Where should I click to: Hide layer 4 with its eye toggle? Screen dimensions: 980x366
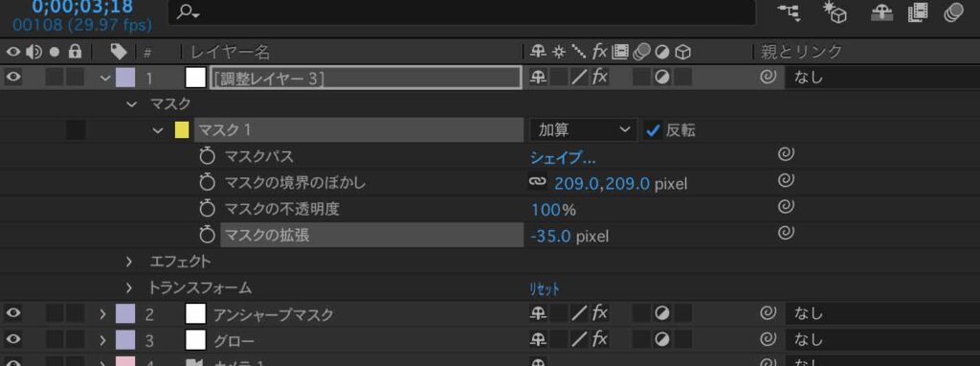13,362
